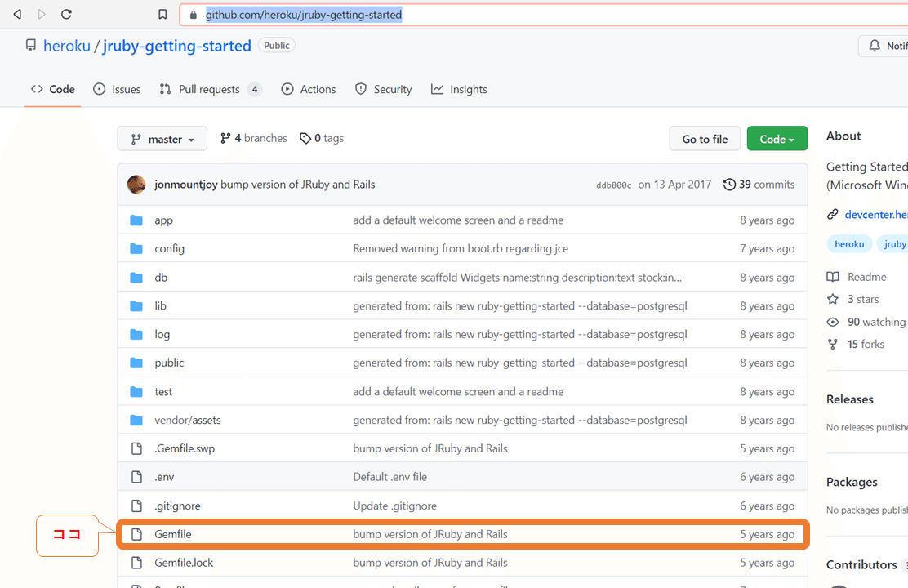This screenshot has width=908, height=588.
Task: Click the browser back arrow
Action: click(x=17, y=14)
